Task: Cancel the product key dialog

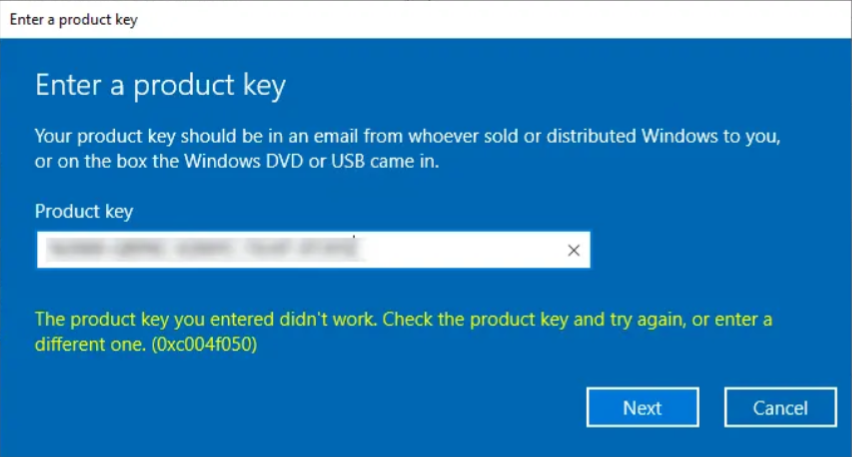Action: (x=780, y=407)
